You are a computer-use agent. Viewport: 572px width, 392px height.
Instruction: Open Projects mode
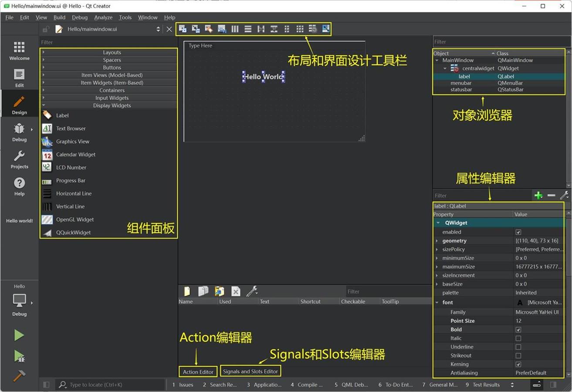[19, 159]
